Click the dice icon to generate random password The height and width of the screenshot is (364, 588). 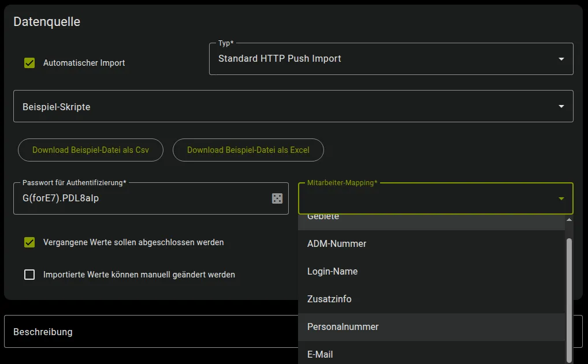coord(278,198)
